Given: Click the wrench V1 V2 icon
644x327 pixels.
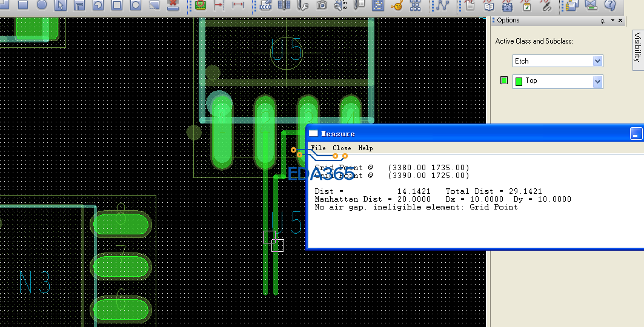Looking at the screenshot, I should (x=340, y=5).
